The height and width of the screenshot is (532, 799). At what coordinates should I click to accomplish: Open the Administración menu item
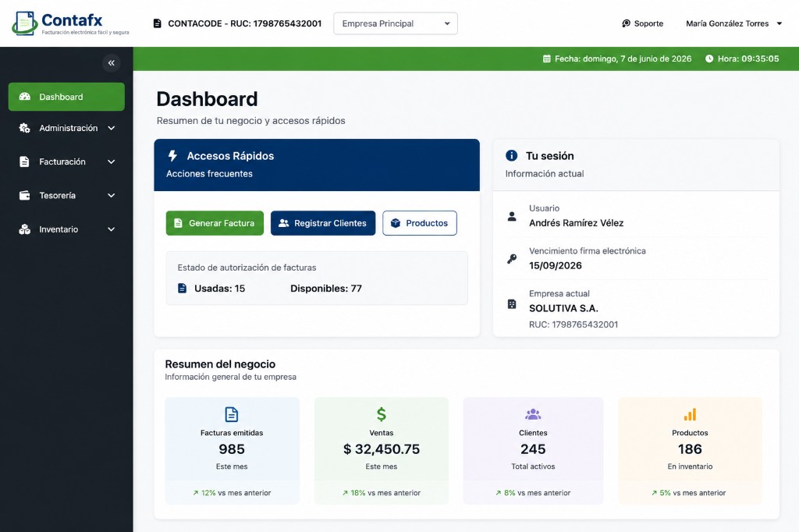pos(66,128)
